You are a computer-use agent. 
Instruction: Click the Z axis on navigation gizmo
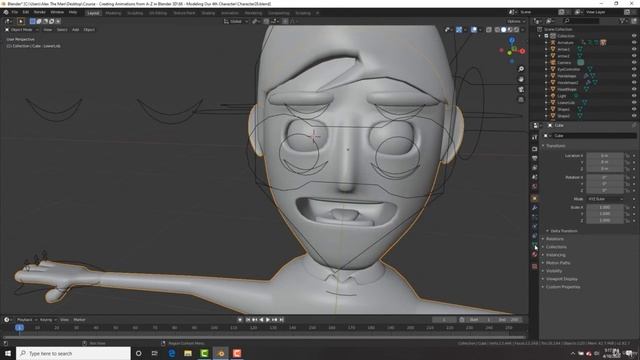pos(511,40)
